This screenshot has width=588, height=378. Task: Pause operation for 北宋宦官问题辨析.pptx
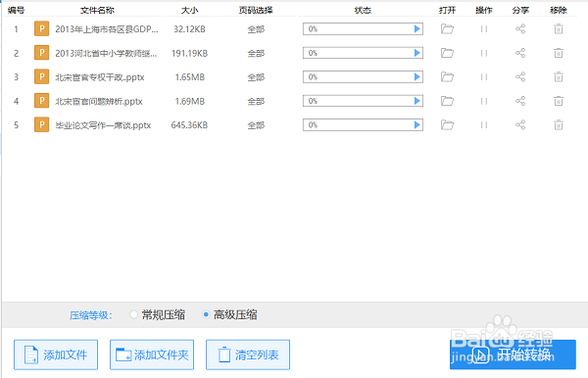point(484,101)
